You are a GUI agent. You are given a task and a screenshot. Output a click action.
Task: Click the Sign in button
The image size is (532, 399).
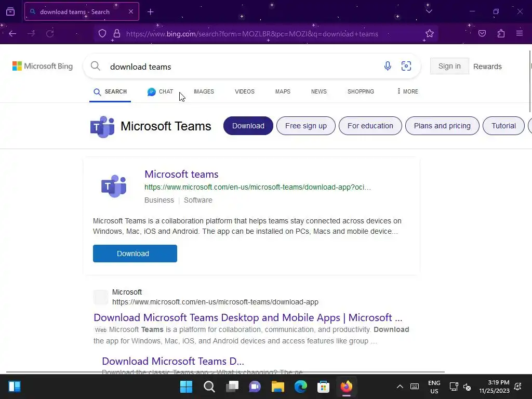click(x=449, y=66)
